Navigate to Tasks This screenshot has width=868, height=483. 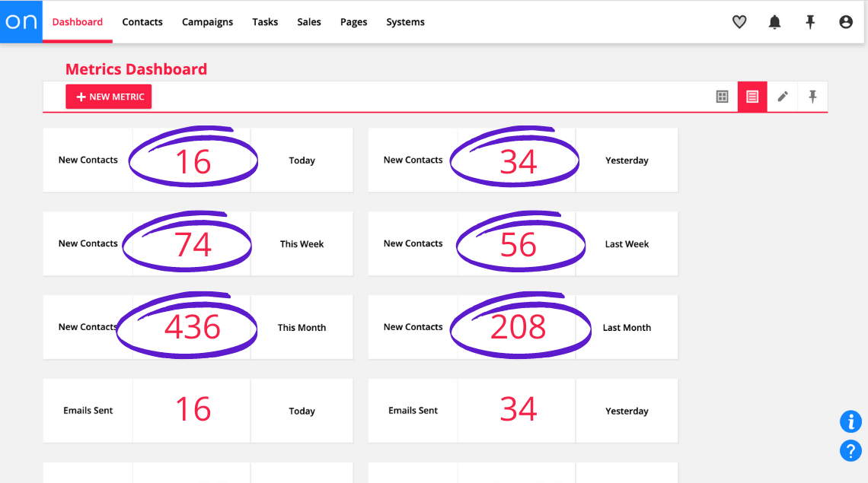265,22
